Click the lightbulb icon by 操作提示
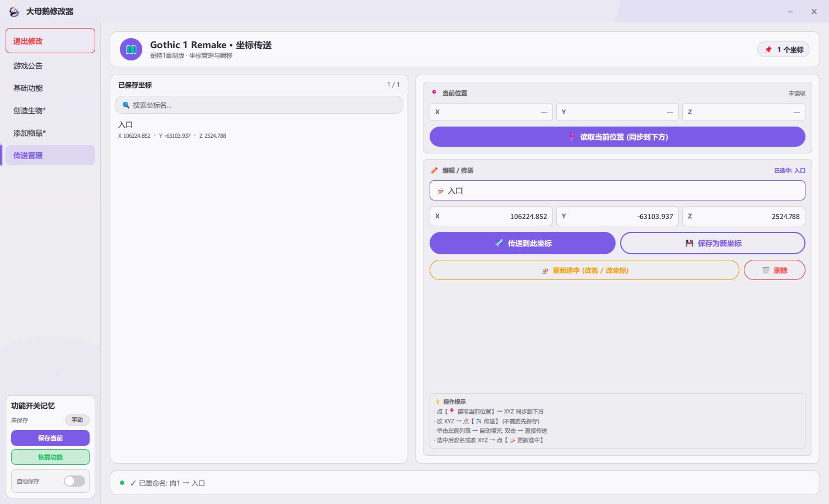This screenshot has width=829, height=504. 438,402
